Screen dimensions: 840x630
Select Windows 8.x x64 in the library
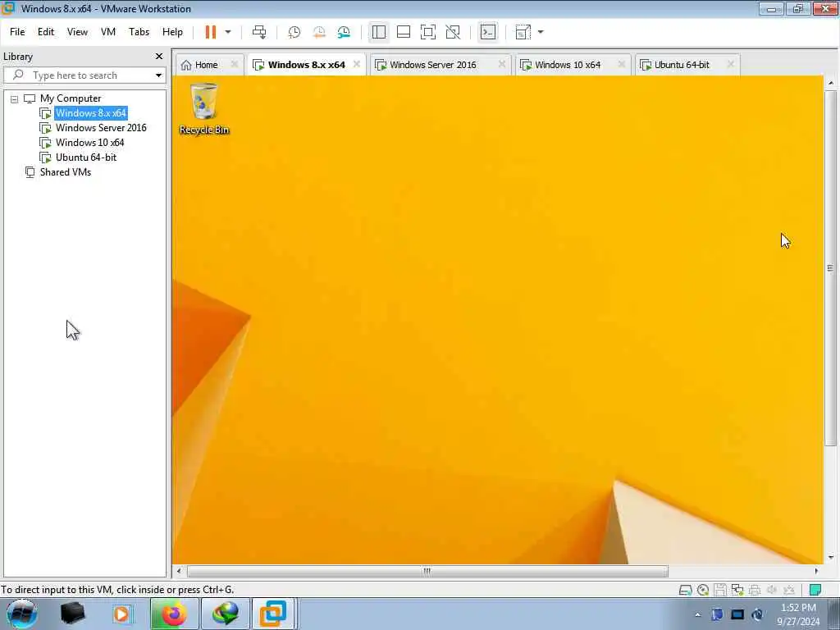tap(90, 113)
